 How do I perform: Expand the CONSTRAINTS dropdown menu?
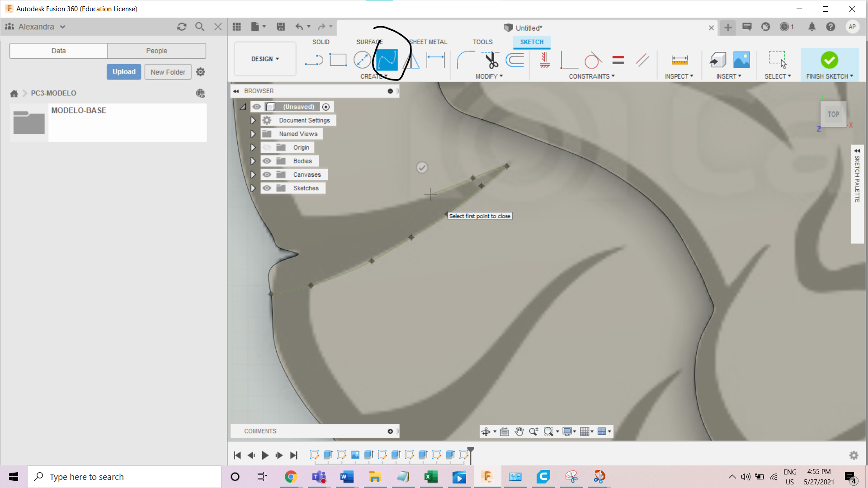pyautogui.click(x=591, y=76)
